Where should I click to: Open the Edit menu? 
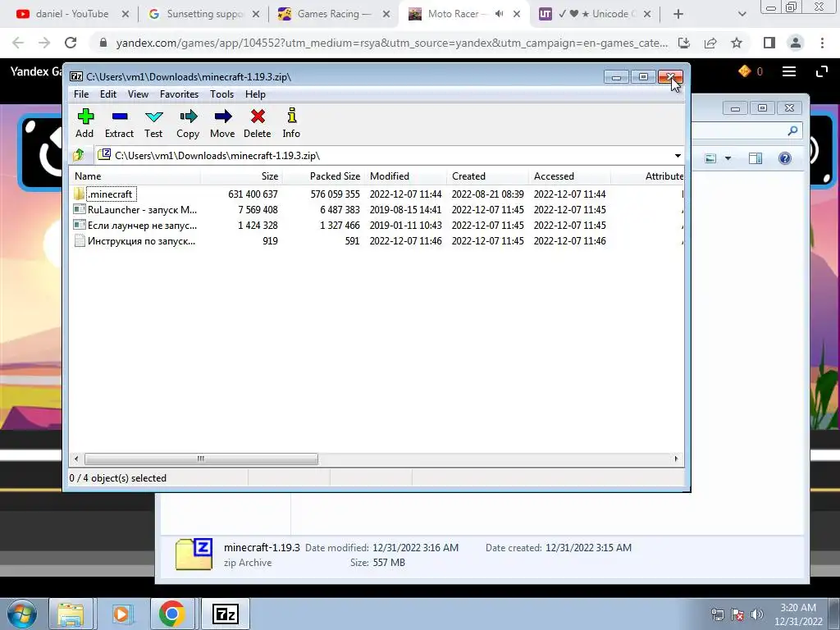pos(108,94)
